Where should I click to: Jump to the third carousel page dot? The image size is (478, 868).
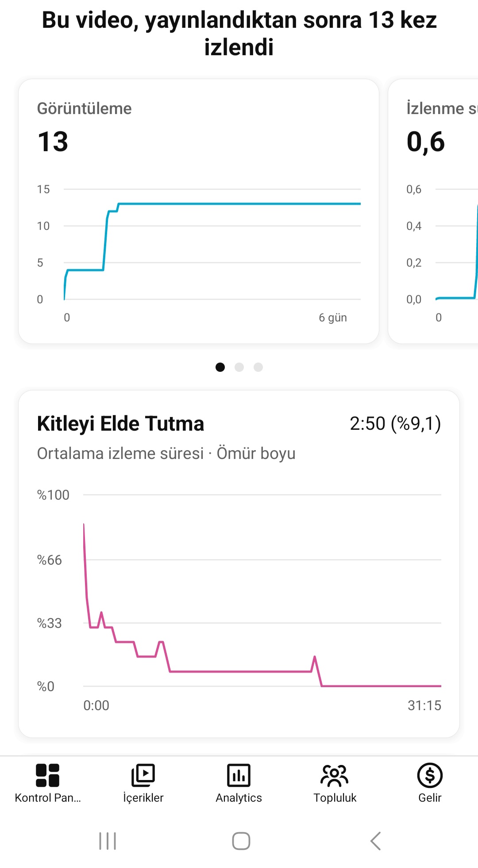tap(258, 367)
